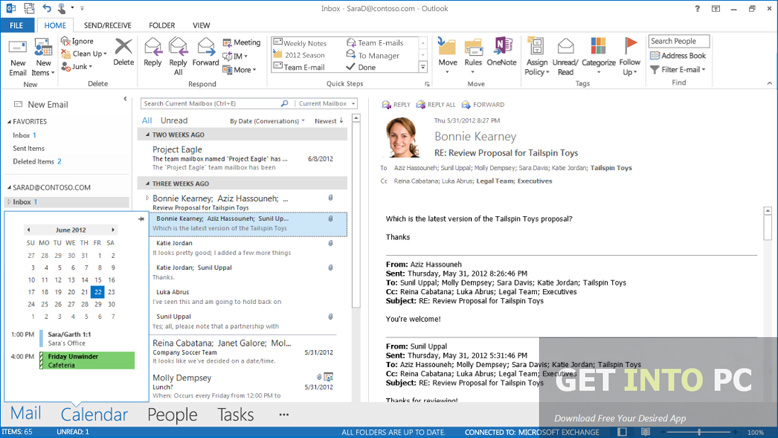The height and width of the screenshot is (438, 778).
Task: Open Assign Policy menu
Action: (x=537, y=57)
